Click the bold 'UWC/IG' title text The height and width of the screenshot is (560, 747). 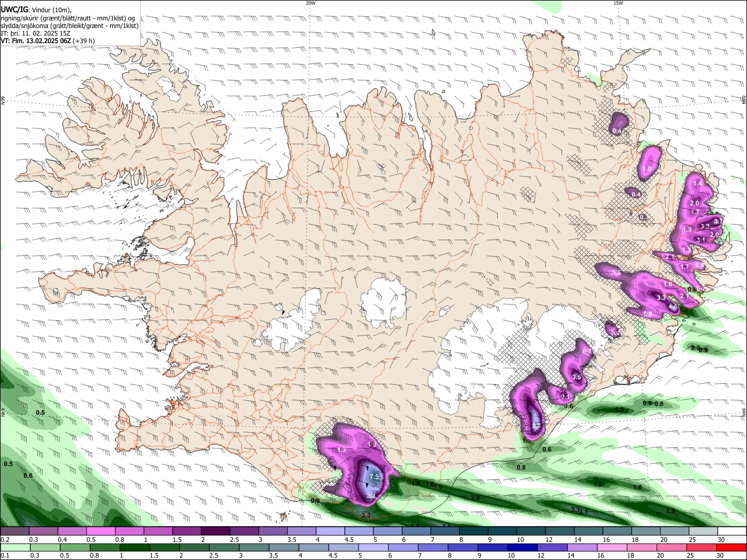pos(13,10)
